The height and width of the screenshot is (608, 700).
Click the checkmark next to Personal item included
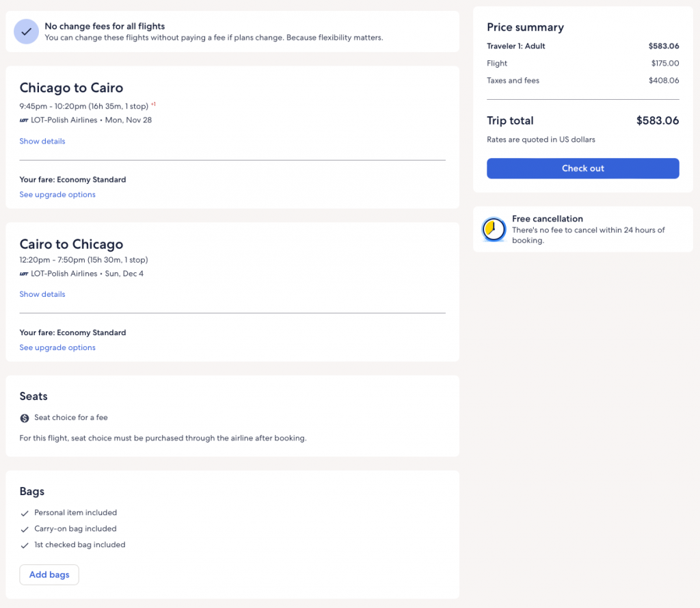click(25, 513)
